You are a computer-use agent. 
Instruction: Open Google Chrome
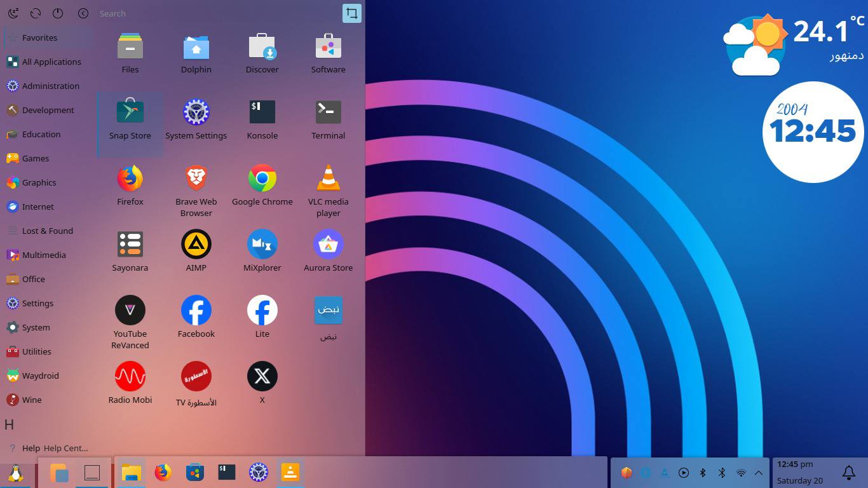[x=262, y=185]
